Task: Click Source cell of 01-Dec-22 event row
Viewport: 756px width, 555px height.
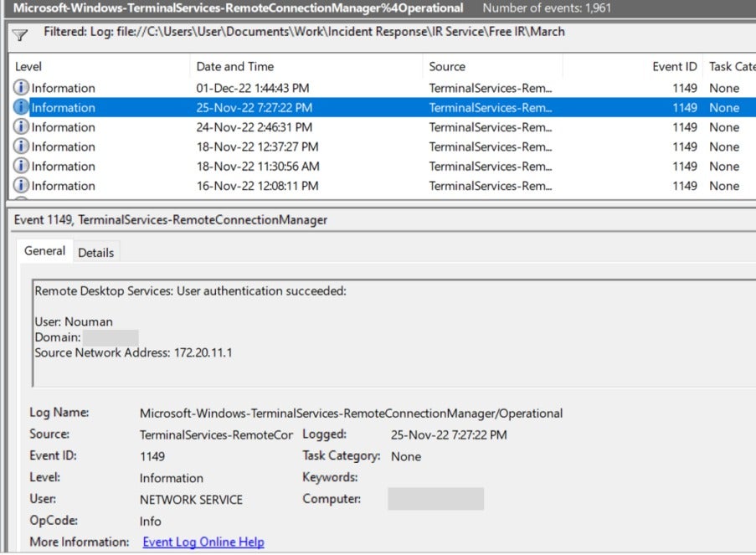Action: pyautogui.click(x=491, y=88)
